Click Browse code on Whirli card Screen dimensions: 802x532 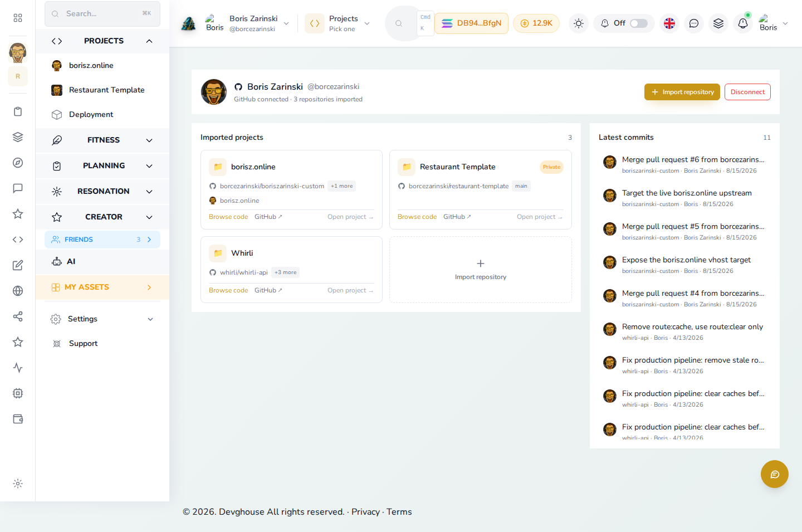pyautogui.click(x=228, y=290)
